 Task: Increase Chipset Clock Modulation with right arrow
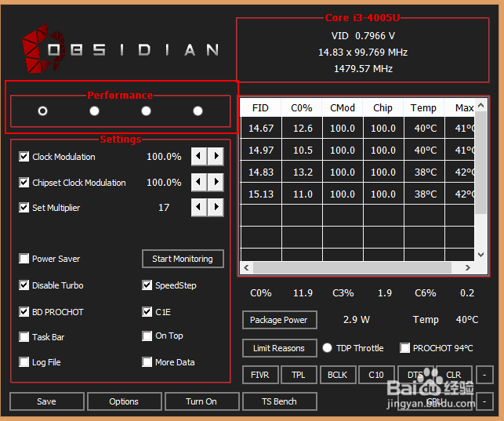click(x=216, y=182)
